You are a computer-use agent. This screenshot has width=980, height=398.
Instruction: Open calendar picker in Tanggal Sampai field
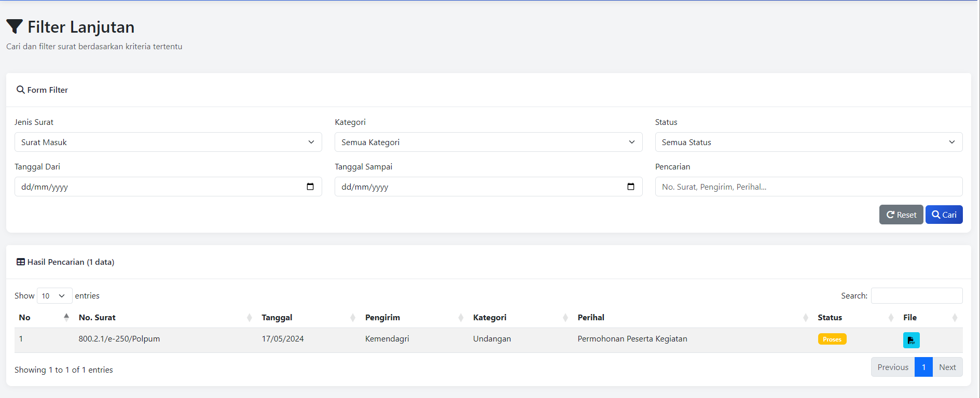click(631, 187)
